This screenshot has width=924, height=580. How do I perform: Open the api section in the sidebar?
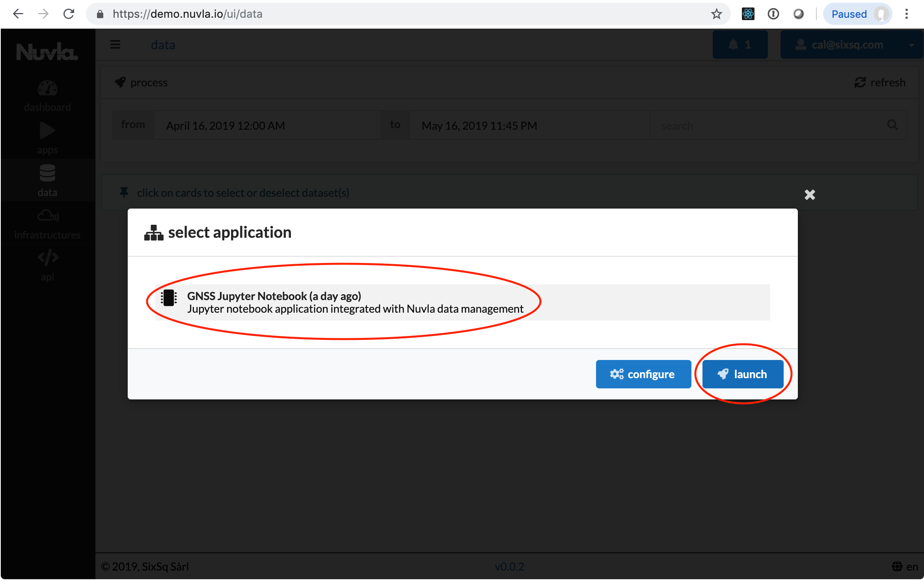47,266
